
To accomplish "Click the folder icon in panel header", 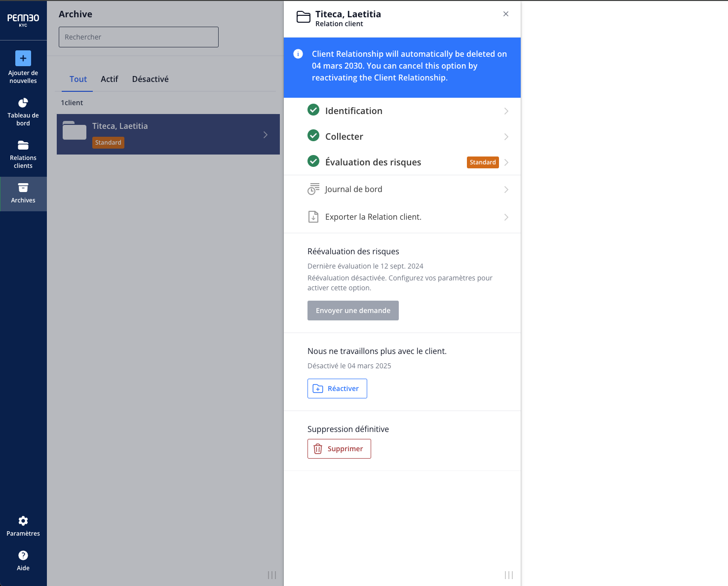I will [304, 17].
